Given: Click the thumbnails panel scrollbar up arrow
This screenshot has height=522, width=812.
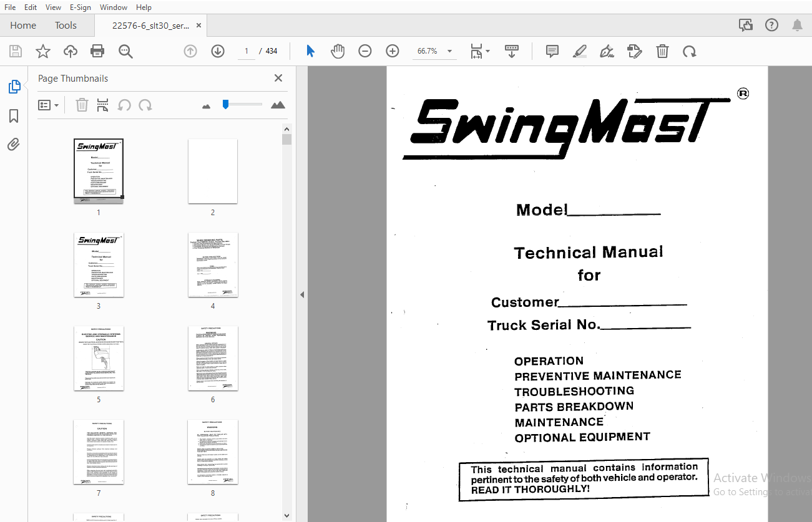Looking at the screenshot, I should pyautogui.click(x=286, y=128).
